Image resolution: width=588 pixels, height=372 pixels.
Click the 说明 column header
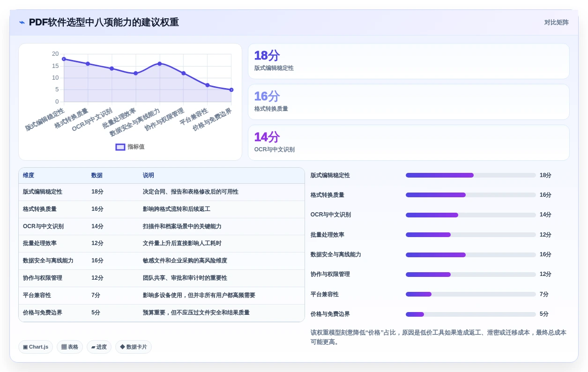tap(149, 176)
